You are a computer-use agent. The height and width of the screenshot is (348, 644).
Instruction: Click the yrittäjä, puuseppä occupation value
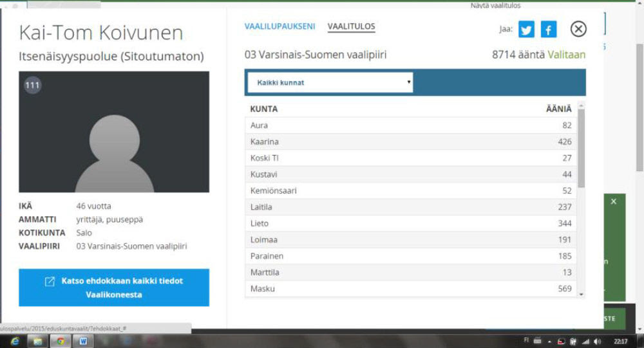click(109, 219)
